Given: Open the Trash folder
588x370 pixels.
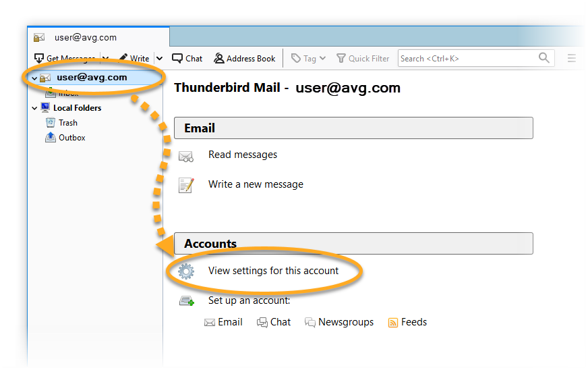Looking at the screenshot, I should 68,123.
